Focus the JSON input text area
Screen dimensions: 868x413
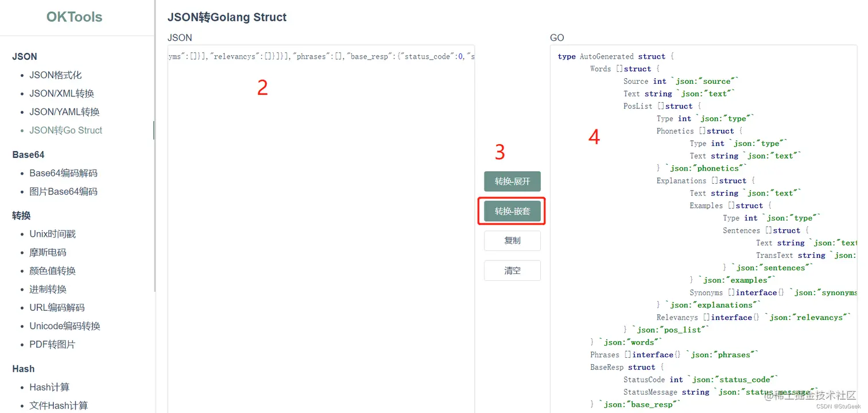(x=321, y=229)
